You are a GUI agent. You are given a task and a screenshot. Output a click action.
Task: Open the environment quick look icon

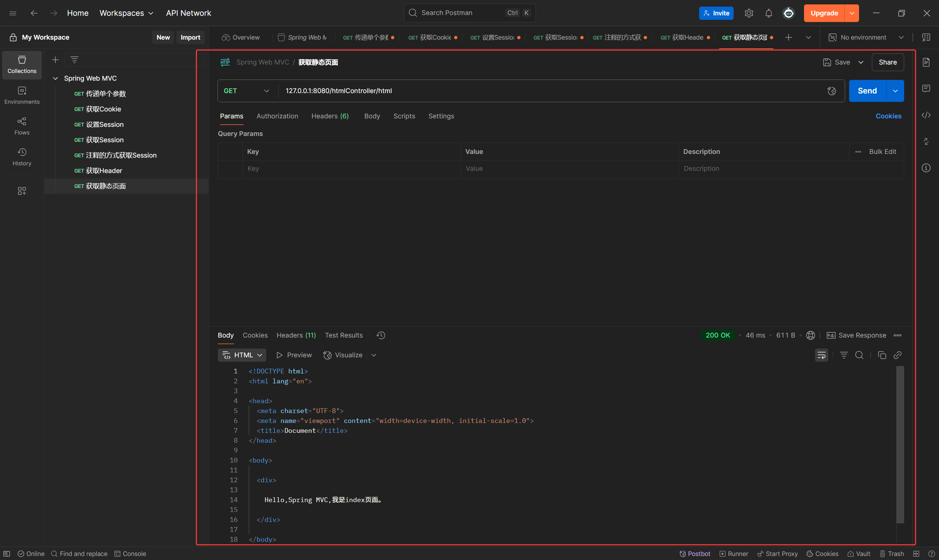(926, 37)
